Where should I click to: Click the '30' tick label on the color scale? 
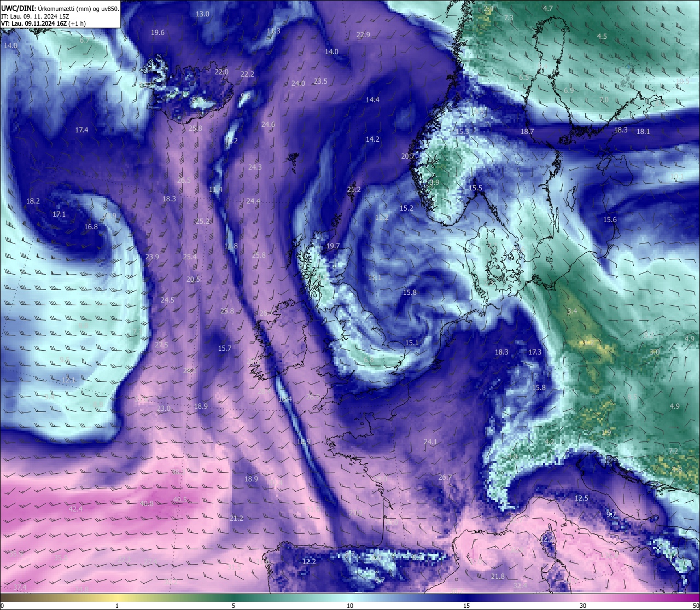tap(583, 606)
